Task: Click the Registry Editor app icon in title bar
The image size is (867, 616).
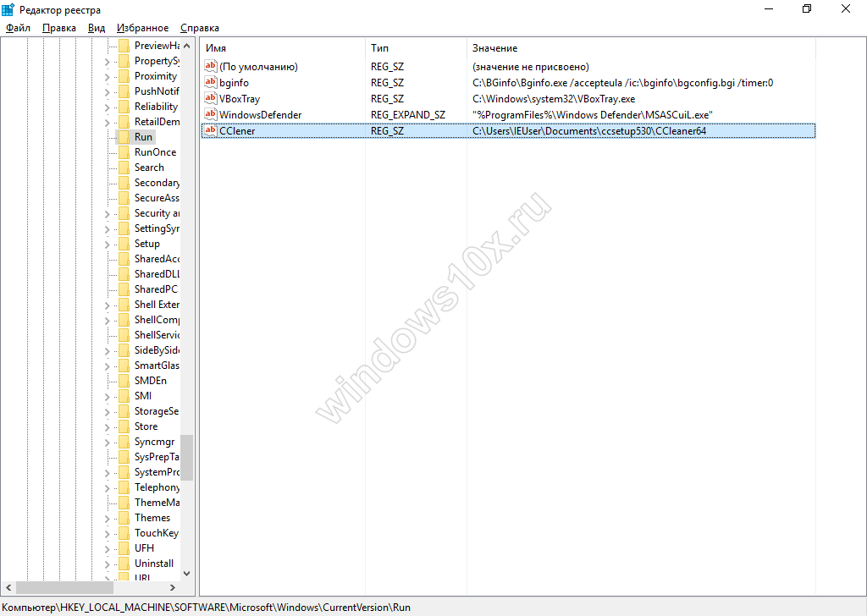Action: 8,9
